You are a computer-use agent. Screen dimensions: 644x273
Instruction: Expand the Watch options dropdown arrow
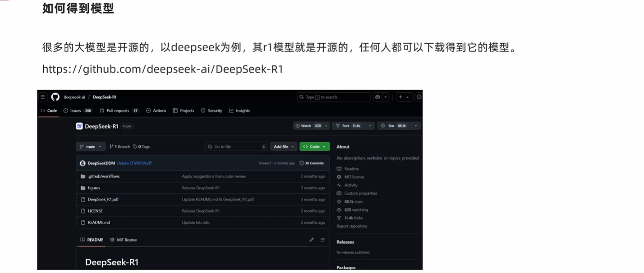326,126
